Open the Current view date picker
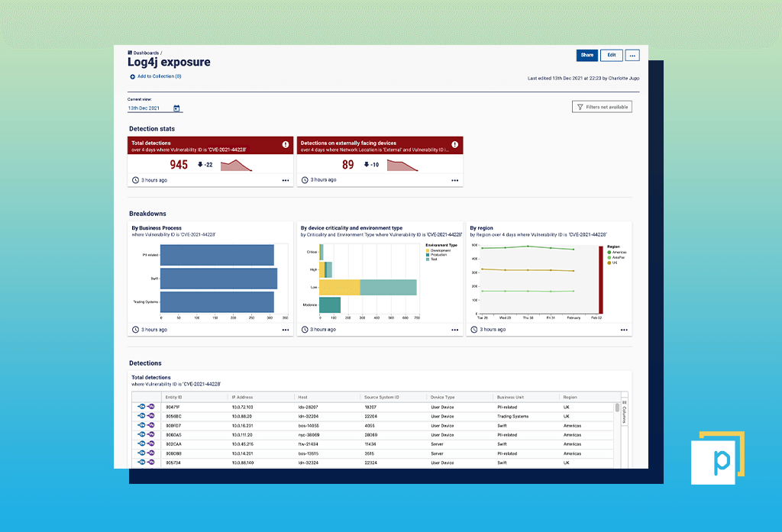 click(154, 108)
